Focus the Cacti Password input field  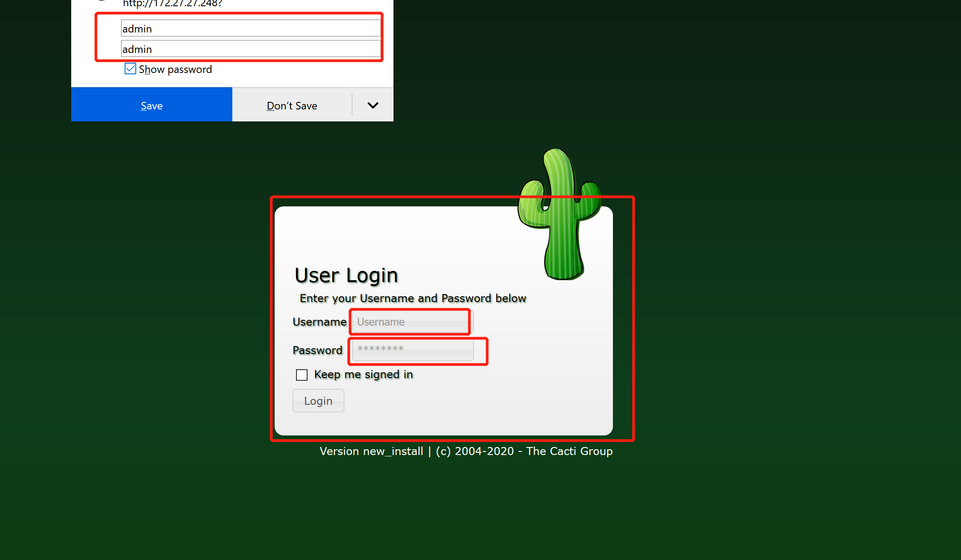point(413,350)
